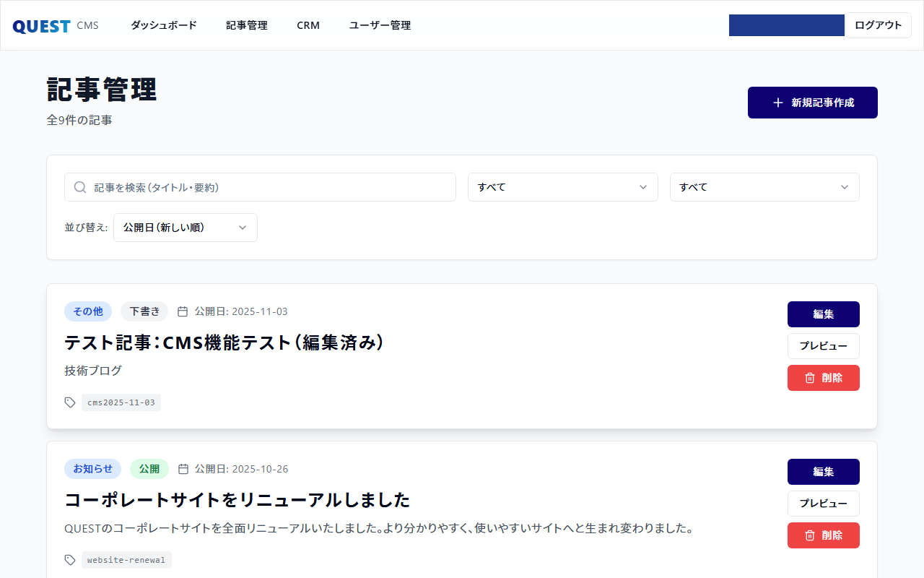Open the second すべて filter dropdown
Image resolution: width=924 pixels, height=578 pixels.
764,186
